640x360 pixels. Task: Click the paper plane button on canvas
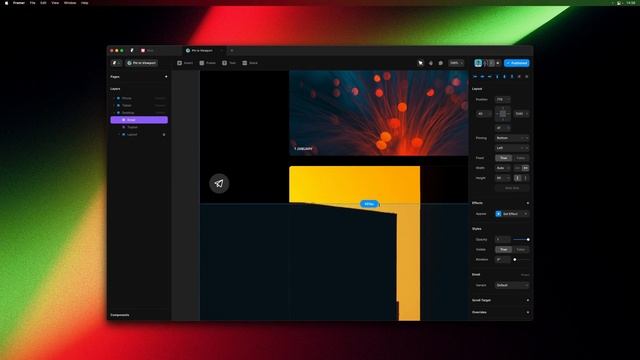coord(219,183)
